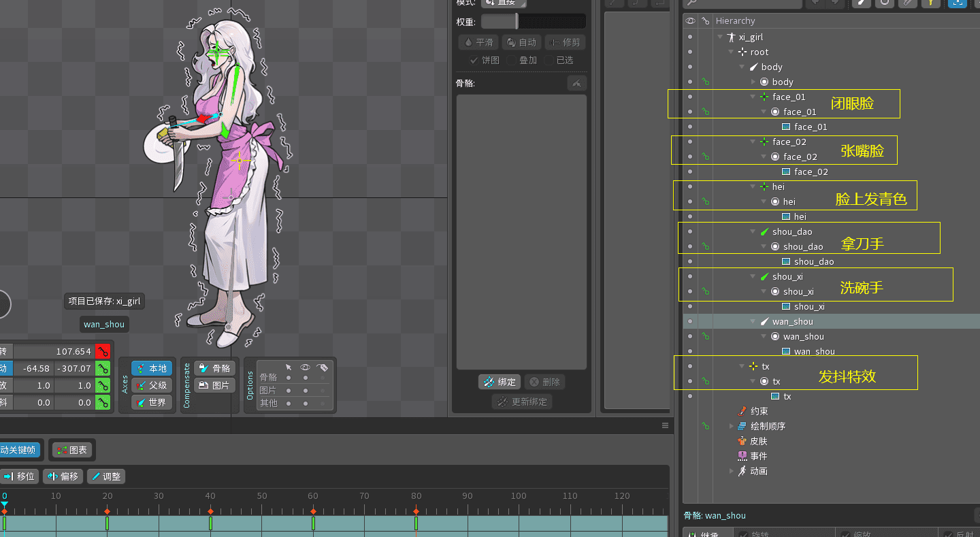The height and width of the screenshot is (537, 980).
Task: Toggle the 饼图 checkbox
Action: [474, 60]
